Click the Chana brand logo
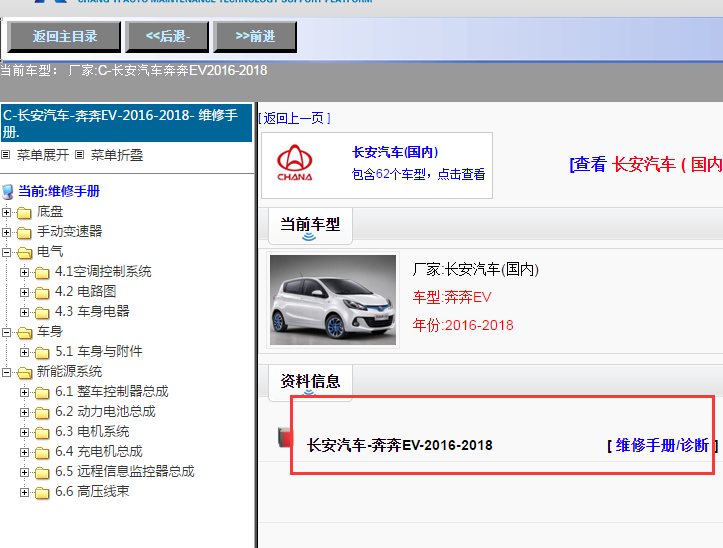Screen dimensions: 723x548 tap(295, 162)
